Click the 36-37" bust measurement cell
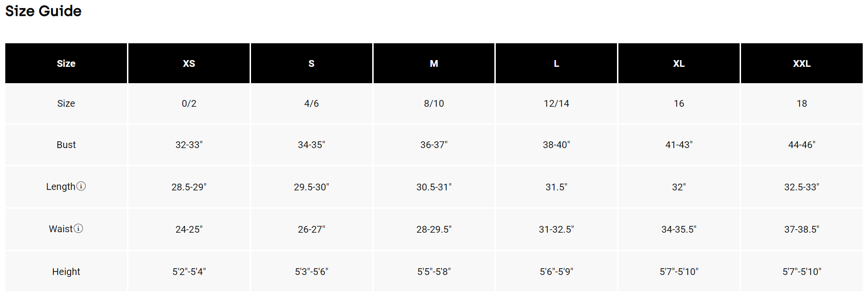868x299 pixels. tap(434, 145)
